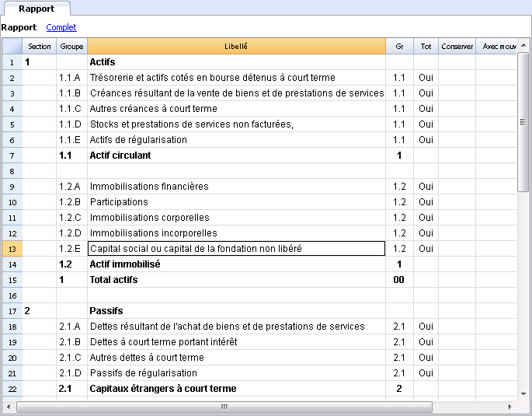The image size is (532, 416).
Task: Select the Tot column header
Action: pos(426,46)
